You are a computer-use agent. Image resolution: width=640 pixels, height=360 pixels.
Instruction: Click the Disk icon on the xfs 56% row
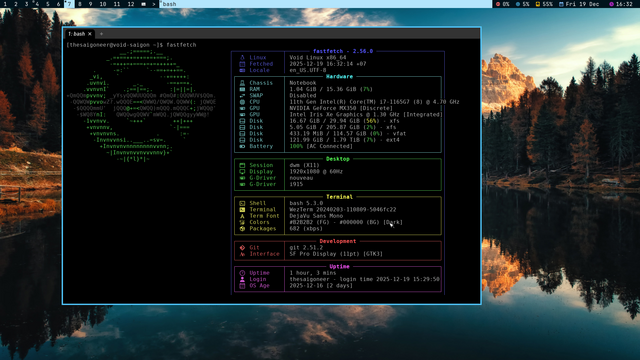pos(242,121)
